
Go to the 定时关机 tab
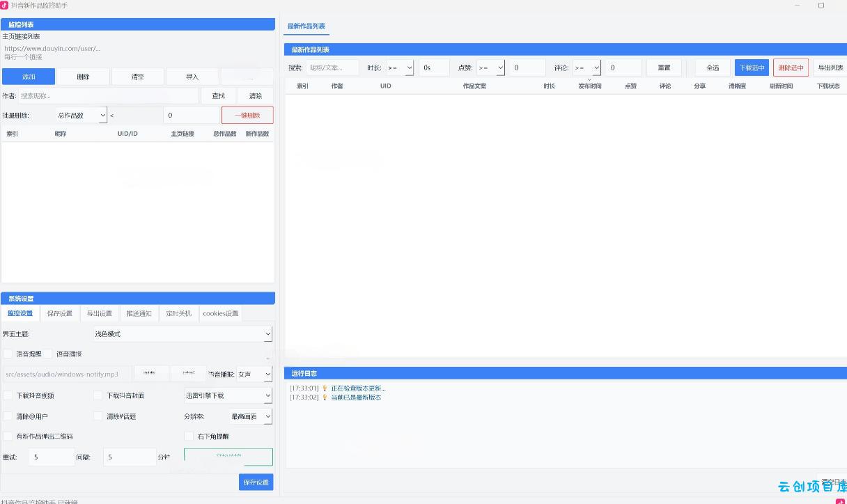click(179, 313)
